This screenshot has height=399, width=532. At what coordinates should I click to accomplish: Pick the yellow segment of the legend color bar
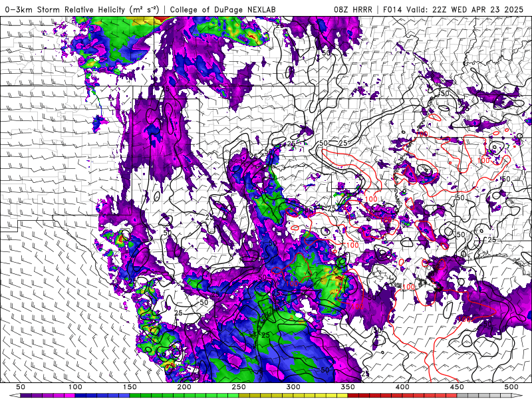click(x=293, y=396)
